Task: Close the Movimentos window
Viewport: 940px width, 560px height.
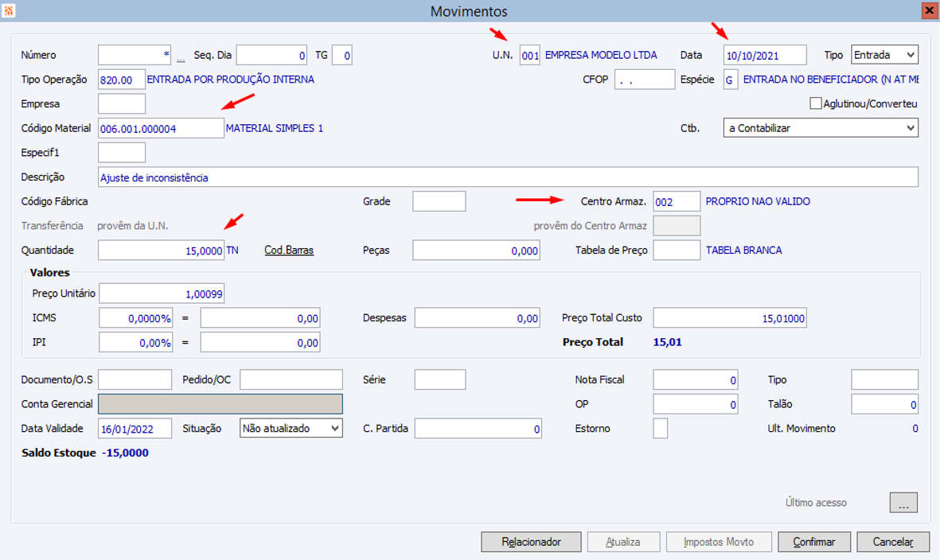Action: pos(929,11)
